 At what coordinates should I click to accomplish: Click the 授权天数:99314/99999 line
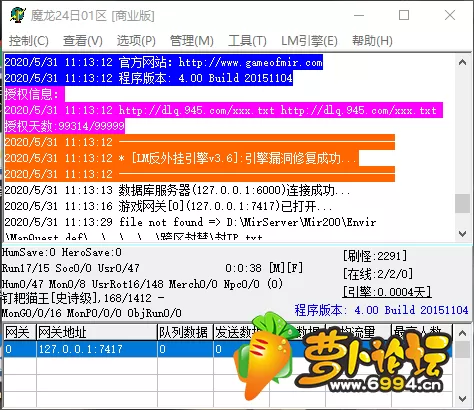click(65, 126)
